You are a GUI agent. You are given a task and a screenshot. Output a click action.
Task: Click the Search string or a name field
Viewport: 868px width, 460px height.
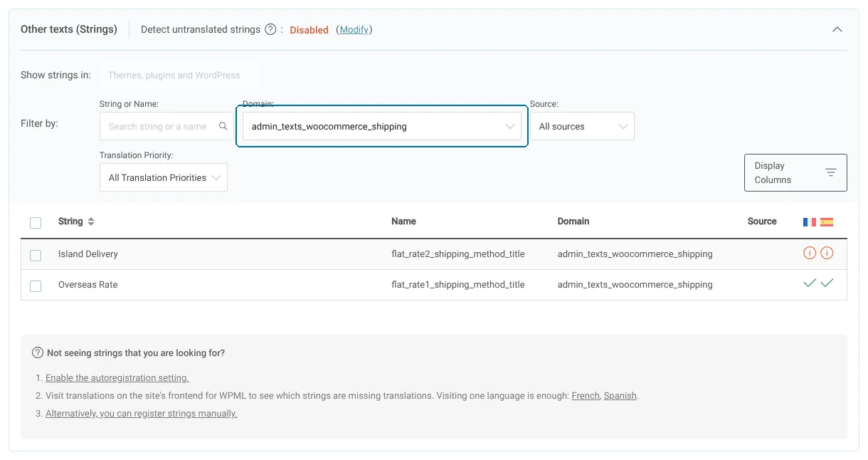pos(166,126)
